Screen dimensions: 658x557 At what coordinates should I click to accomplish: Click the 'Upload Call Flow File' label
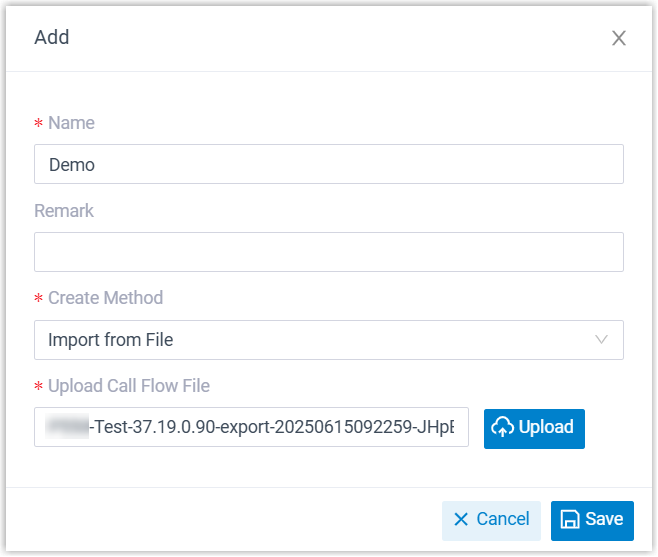(x=129, y=386)
